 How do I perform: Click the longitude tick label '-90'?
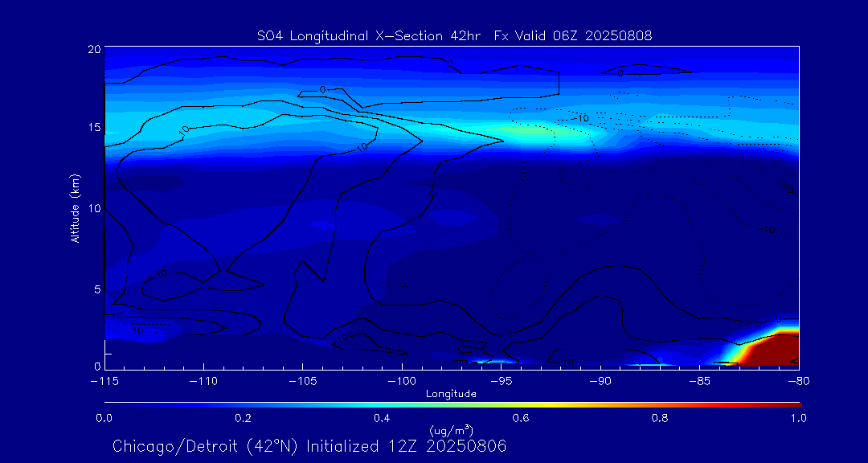click(600, 382)
